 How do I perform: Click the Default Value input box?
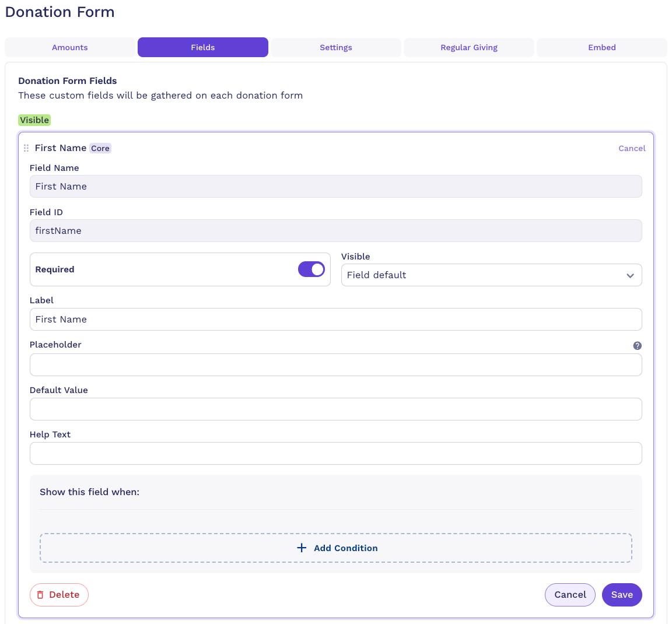(x=335, y=409)
